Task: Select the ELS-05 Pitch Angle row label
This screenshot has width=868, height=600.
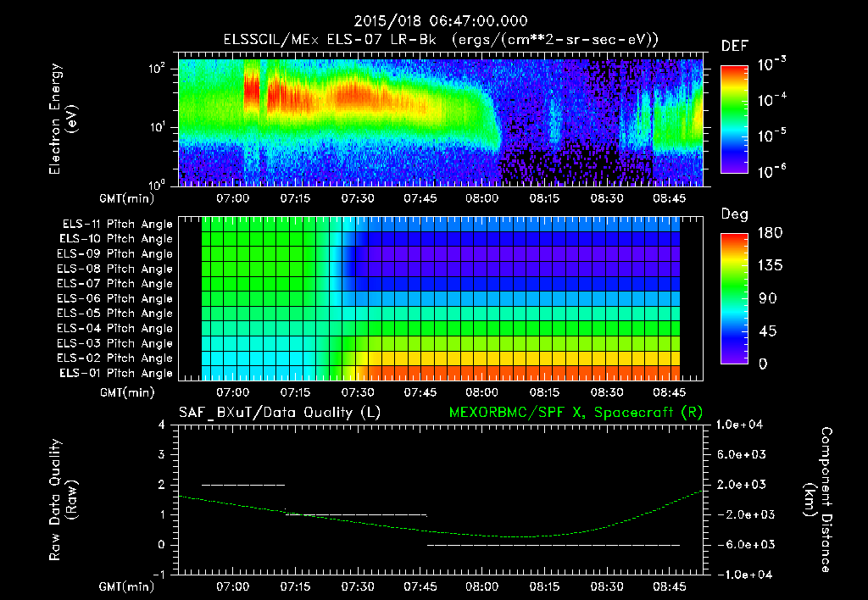Action: click(115, 314)
